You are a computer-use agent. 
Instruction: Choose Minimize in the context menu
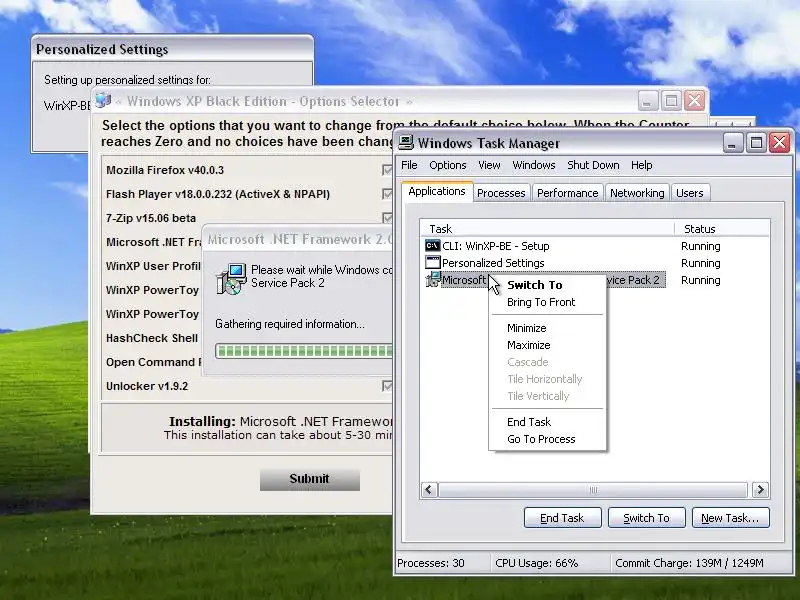(547, 328)
